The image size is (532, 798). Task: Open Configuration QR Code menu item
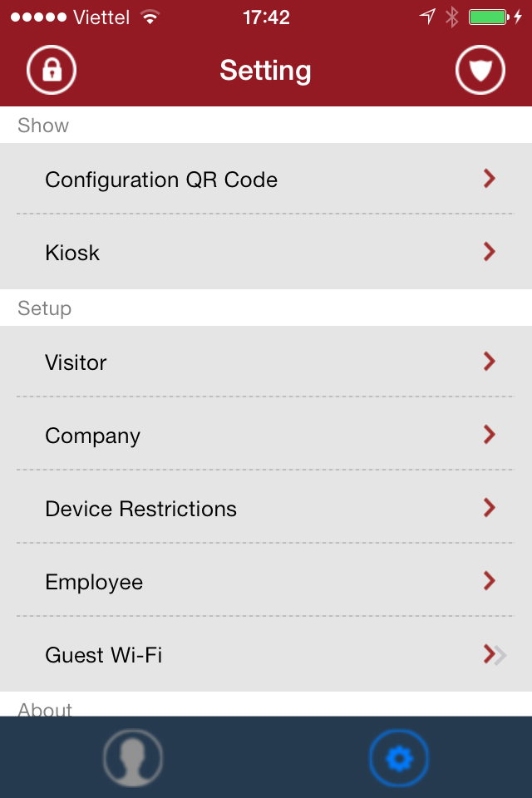161,180
